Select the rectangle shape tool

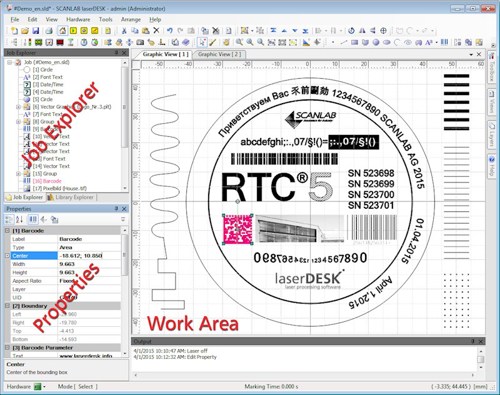[354, 42]
